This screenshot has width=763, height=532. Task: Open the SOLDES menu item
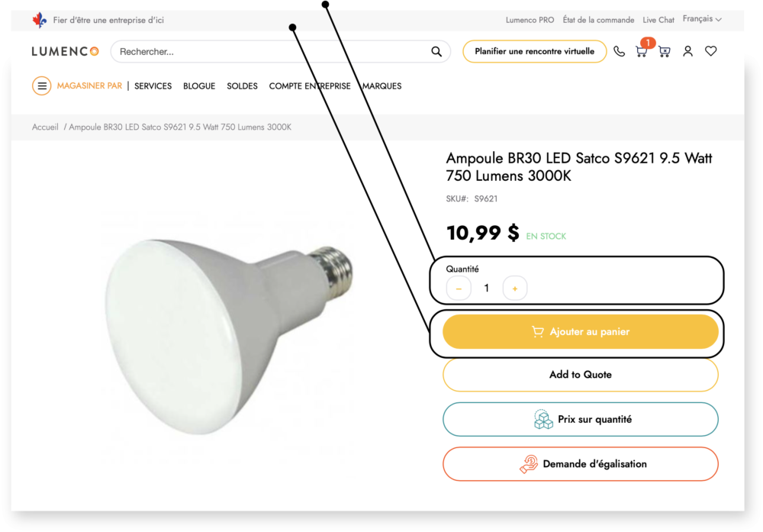tap(242, 86)
